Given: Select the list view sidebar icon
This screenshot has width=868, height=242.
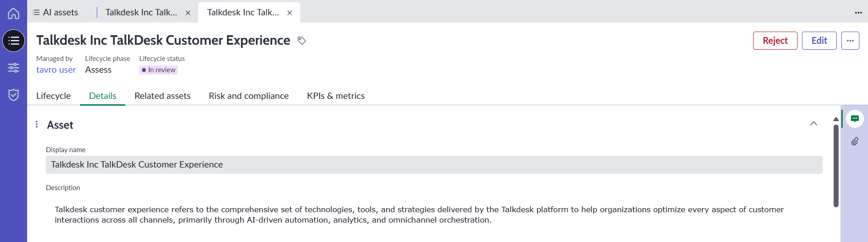Looking at the screenshot, I should (14, 41).
